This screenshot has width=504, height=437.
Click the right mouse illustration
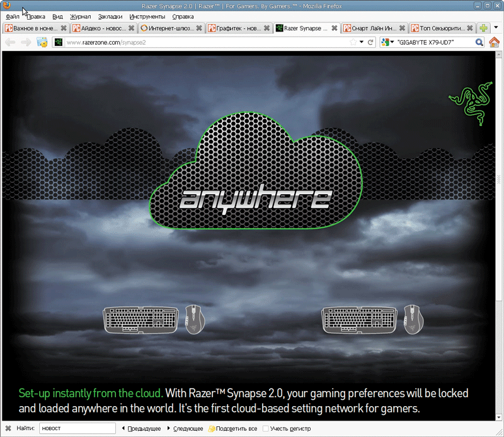414,319
